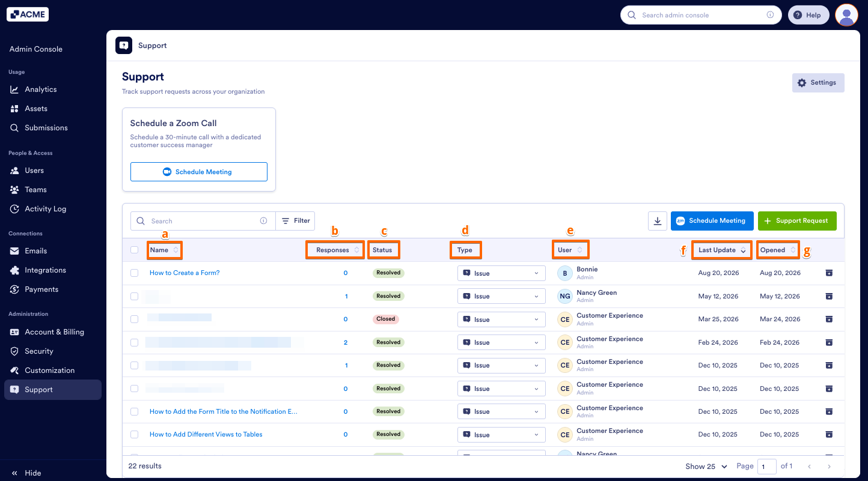Open Support Settings
The width and height of the screenshot is (868, 481).
[818, 83]
